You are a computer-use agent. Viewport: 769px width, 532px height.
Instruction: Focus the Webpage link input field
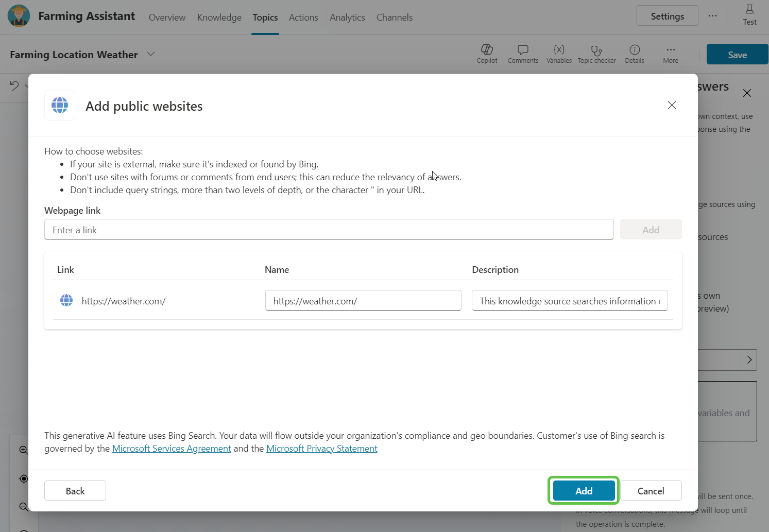329,230
